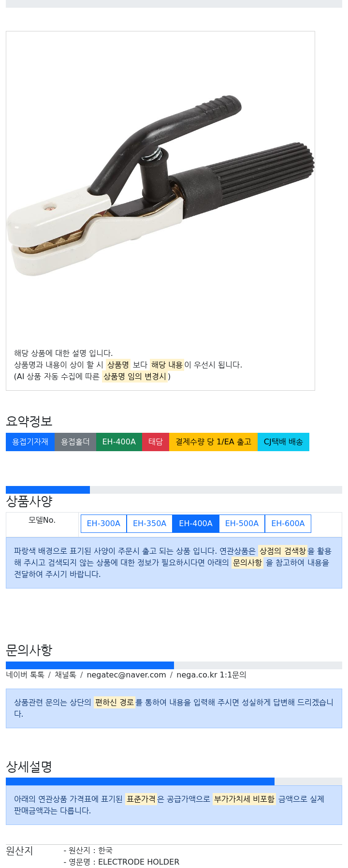The image size is (348, 868).
Task: Open the 네이버 톡톡 contact link
Action: (x=25, y=675)
